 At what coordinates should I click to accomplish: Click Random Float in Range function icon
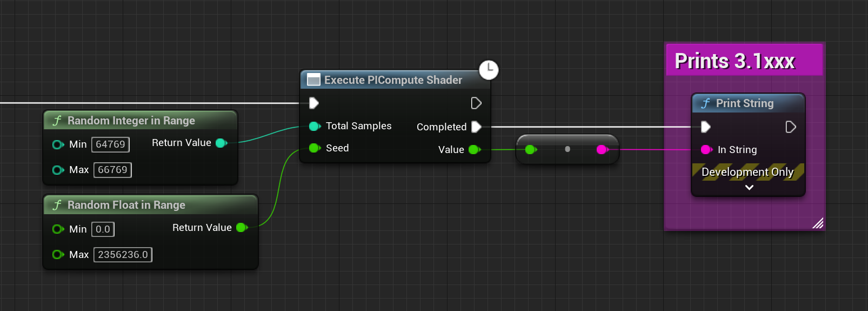click(x=57, y=205)
